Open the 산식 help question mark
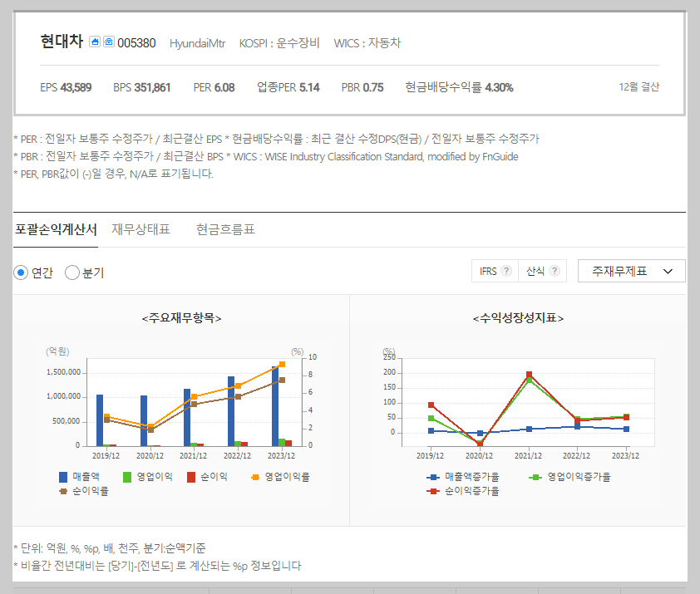The width and height of the screenshot is (700, 594). click(x=554, y=271)
